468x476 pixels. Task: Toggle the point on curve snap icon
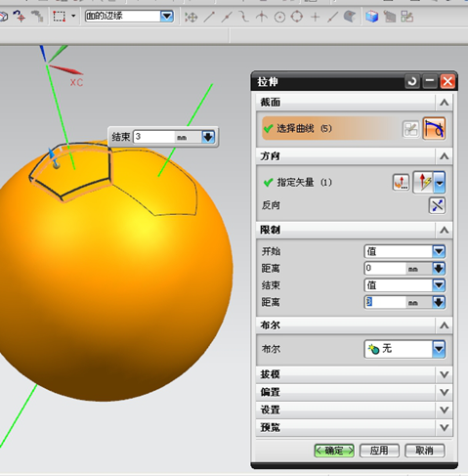332,17
